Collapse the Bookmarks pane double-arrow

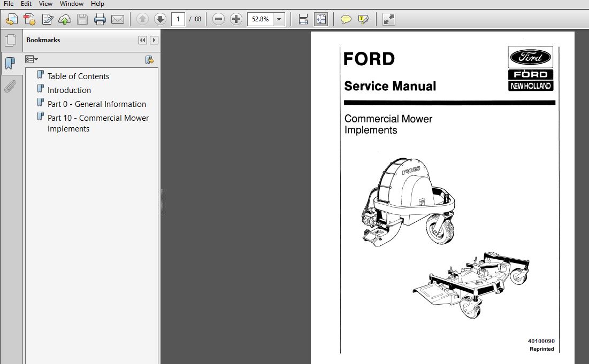tap(143, 40)
